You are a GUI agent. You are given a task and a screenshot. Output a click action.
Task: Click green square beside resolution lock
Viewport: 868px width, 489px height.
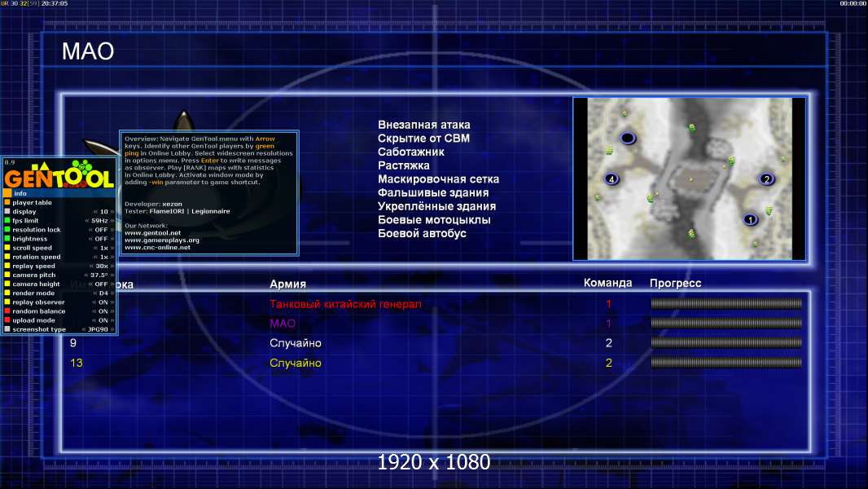(x=7, y=230)
